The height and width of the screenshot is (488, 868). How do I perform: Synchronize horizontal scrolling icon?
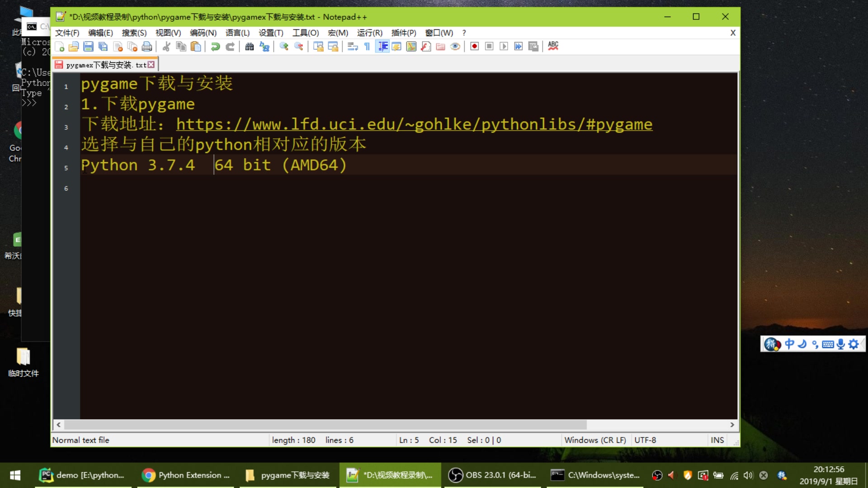(333, 47)
